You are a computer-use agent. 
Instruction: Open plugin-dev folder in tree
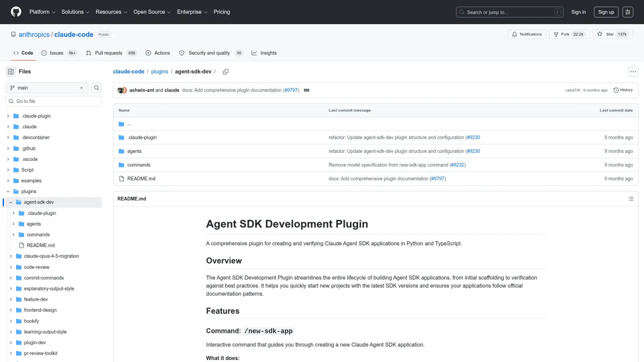pos(35,343)
